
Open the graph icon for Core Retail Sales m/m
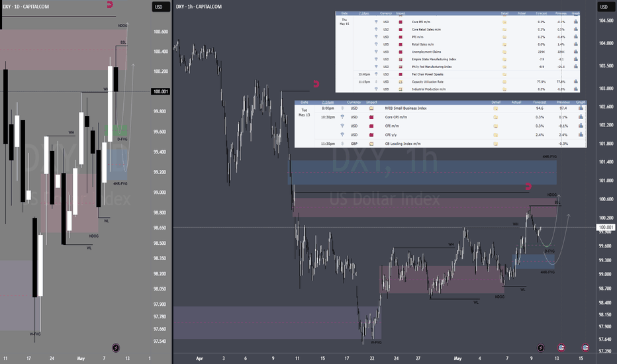coord(576,30)
